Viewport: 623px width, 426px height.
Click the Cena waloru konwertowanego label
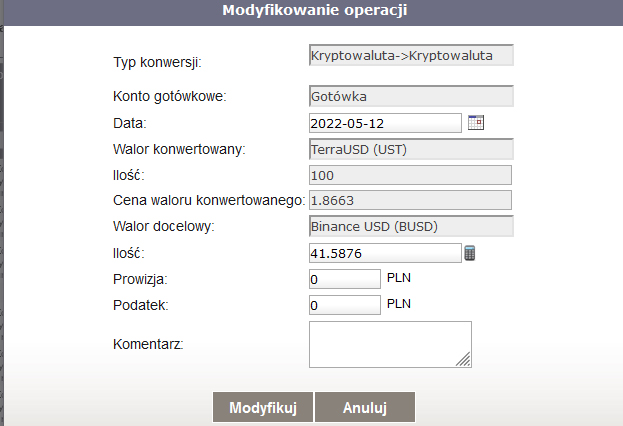tap(210, 201)
